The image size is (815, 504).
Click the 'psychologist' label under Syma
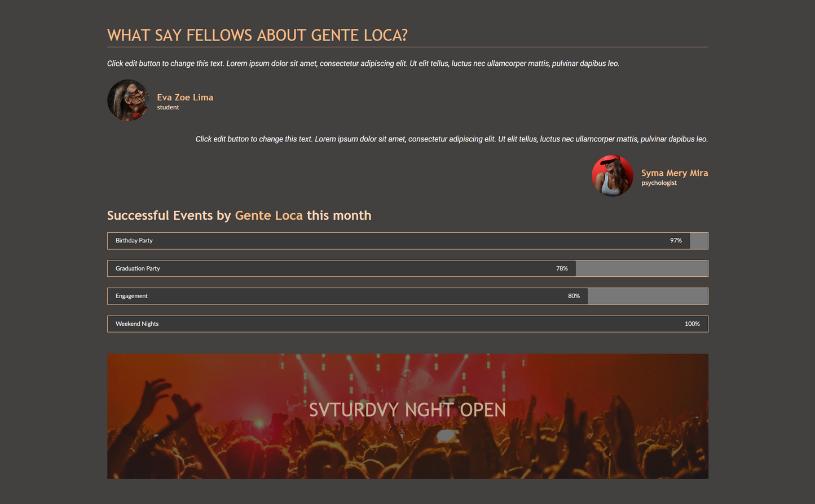[659, 183]
